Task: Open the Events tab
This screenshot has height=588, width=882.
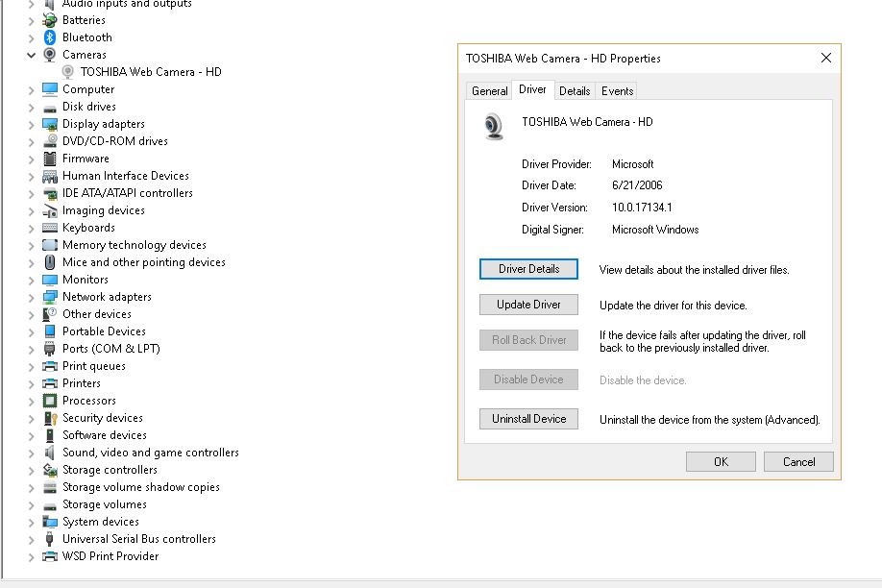Action: pyautogui.click(x=617, y=91)
